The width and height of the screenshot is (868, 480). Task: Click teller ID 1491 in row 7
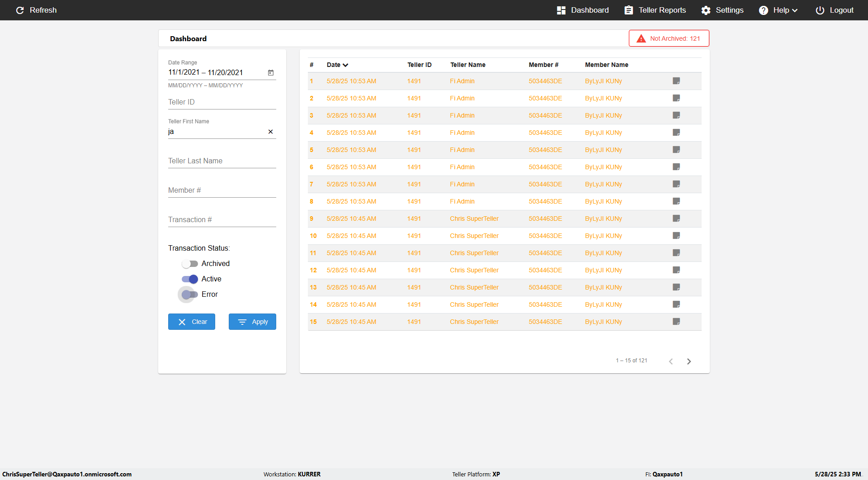[x=414, y=184]
